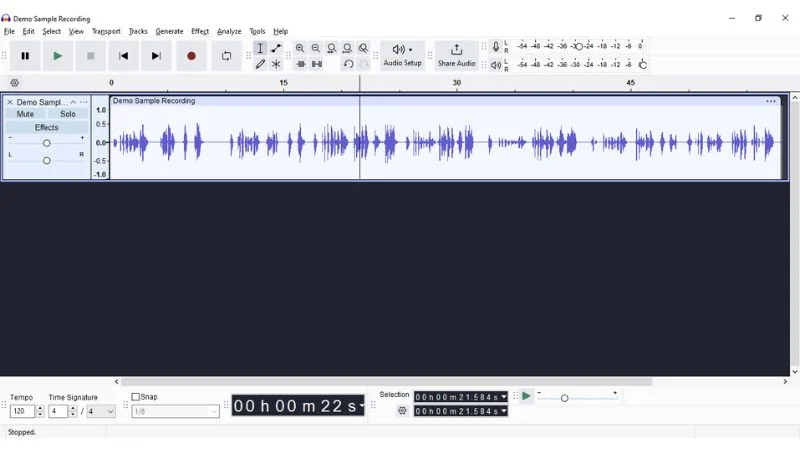Screen dimensions: 800x450
Task: Click the horizontal scrollbar thumb
Action: click(386, 382)
